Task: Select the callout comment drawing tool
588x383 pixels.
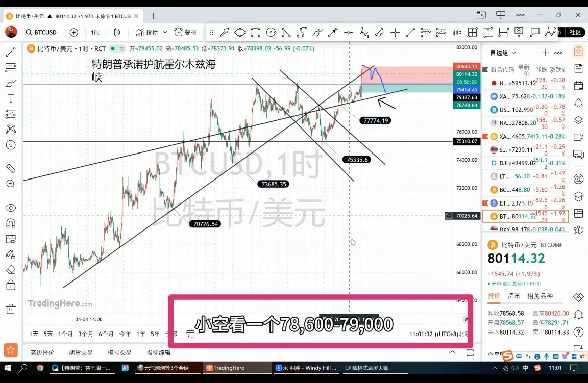Action: 535,32
